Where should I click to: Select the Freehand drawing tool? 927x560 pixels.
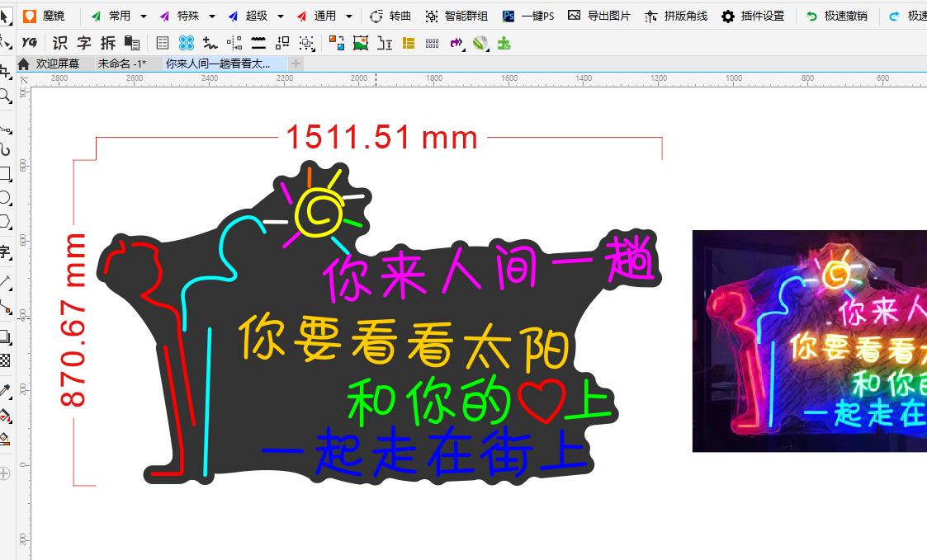pos(5,128)
